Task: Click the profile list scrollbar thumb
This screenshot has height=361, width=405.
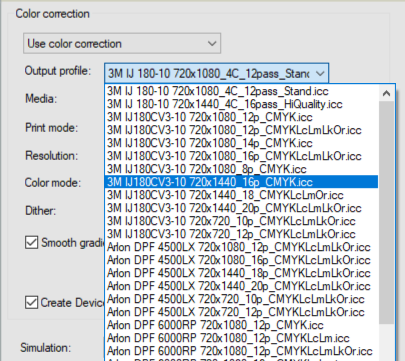Action: (x=386, y=212)
